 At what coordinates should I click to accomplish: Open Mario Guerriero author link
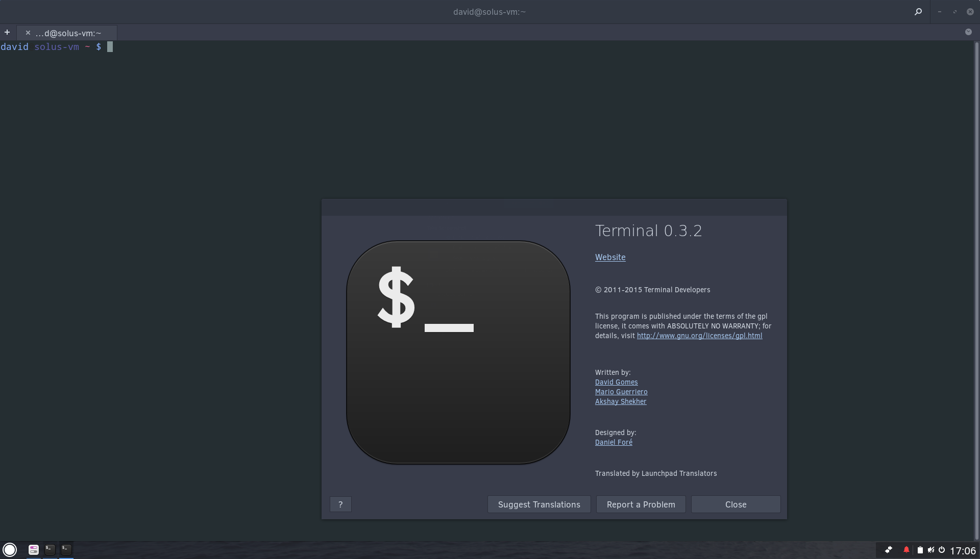click(x=621, y=392)
